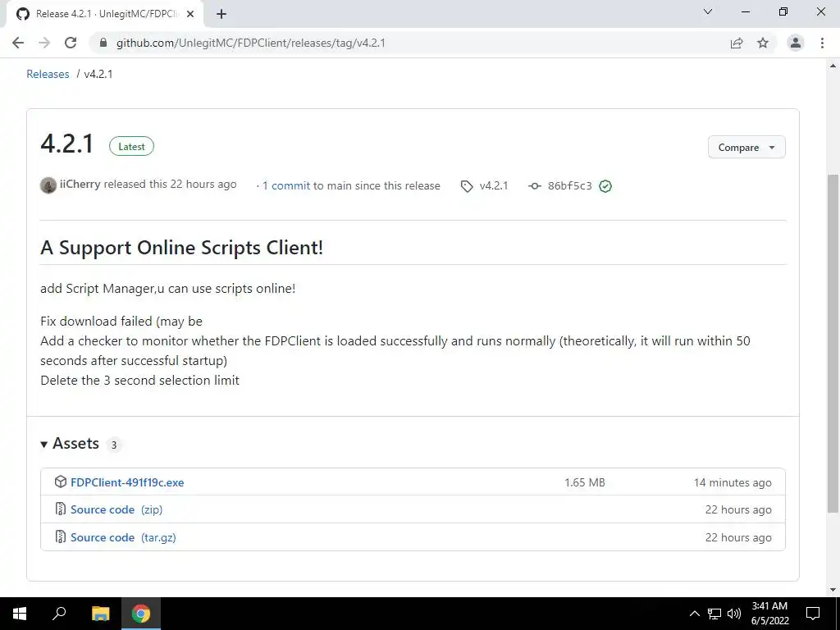840x630 pixels.
Task: Open the 1 commit link
Action: point(286,186)
